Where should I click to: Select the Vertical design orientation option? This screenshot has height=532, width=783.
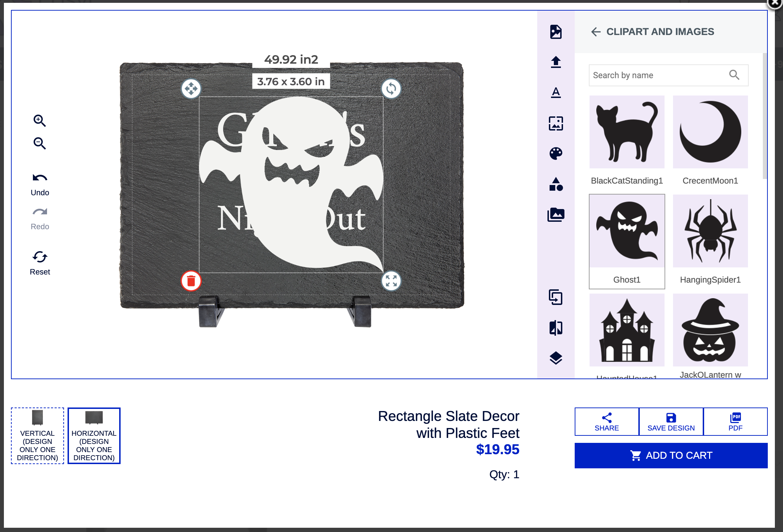pyautogui.click(x=37, y=436)
